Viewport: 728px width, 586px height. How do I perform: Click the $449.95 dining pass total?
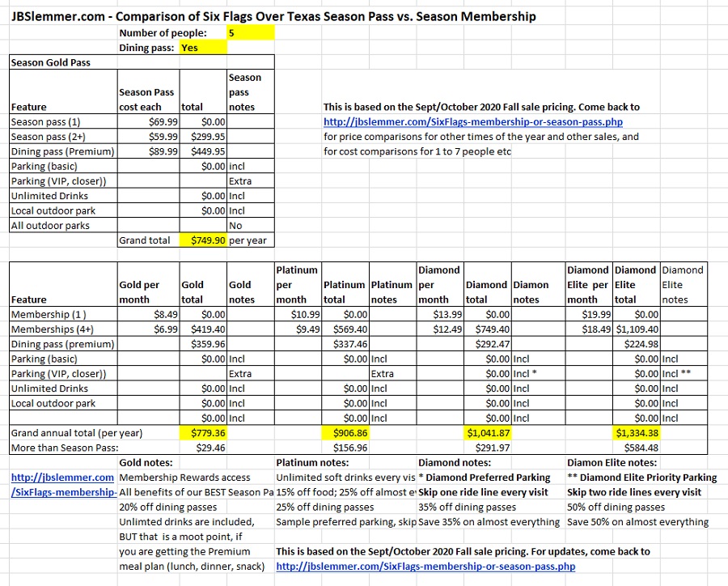[203, 151]
